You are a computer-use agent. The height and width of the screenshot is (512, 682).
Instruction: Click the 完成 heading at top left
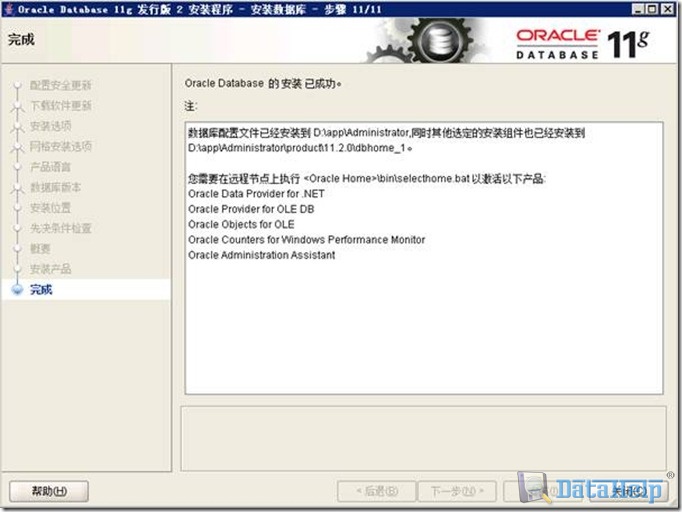21,40
